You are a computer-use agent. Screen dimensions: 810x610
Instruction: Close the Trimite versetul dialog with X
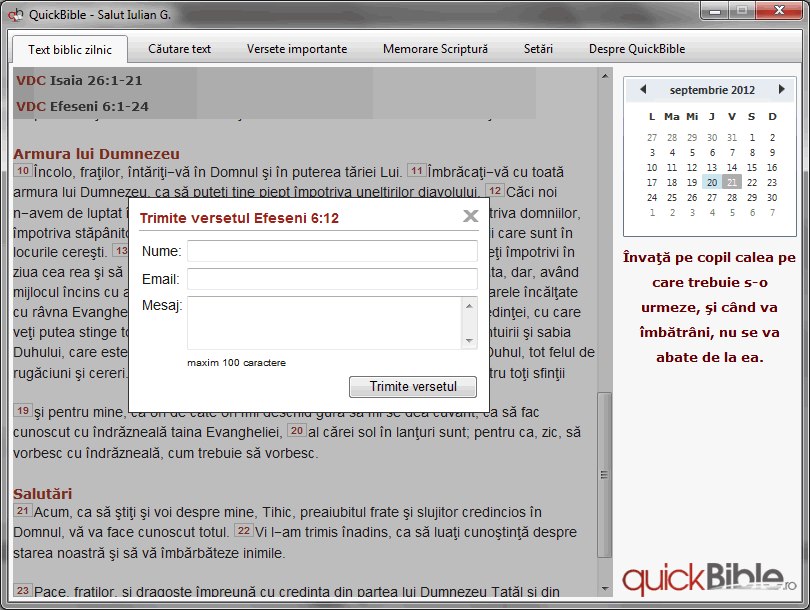(470, 216)
